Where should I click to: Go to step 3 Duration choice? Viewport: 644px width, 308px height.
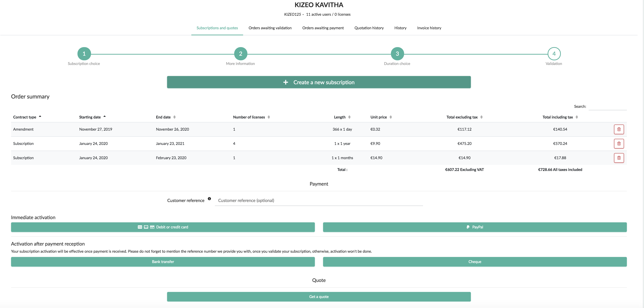[x=397, y=54]
